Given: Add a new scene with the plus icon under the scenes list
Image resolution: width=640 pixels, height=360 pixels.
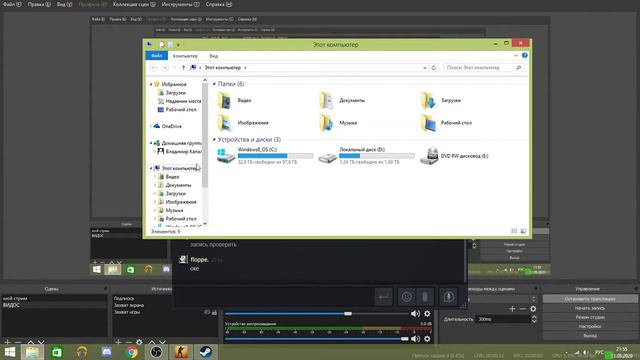Looking at the screenshot, I should [x=7, y=342].
